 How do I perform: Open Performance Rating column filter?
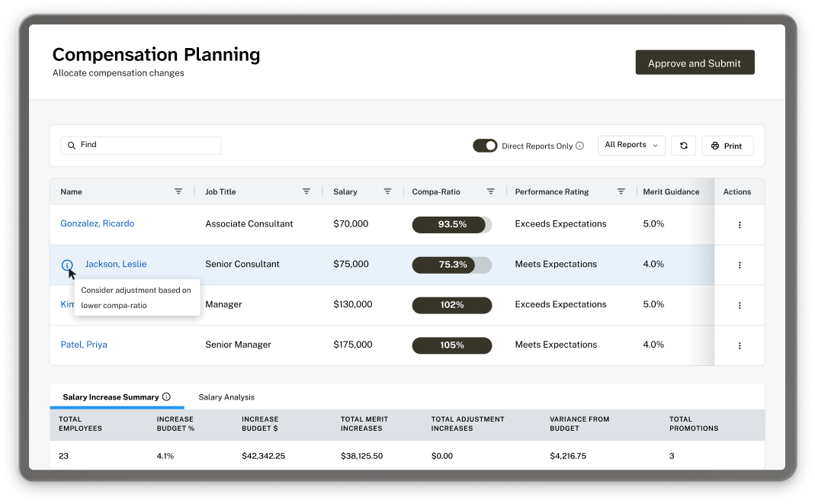click(621, 192)
